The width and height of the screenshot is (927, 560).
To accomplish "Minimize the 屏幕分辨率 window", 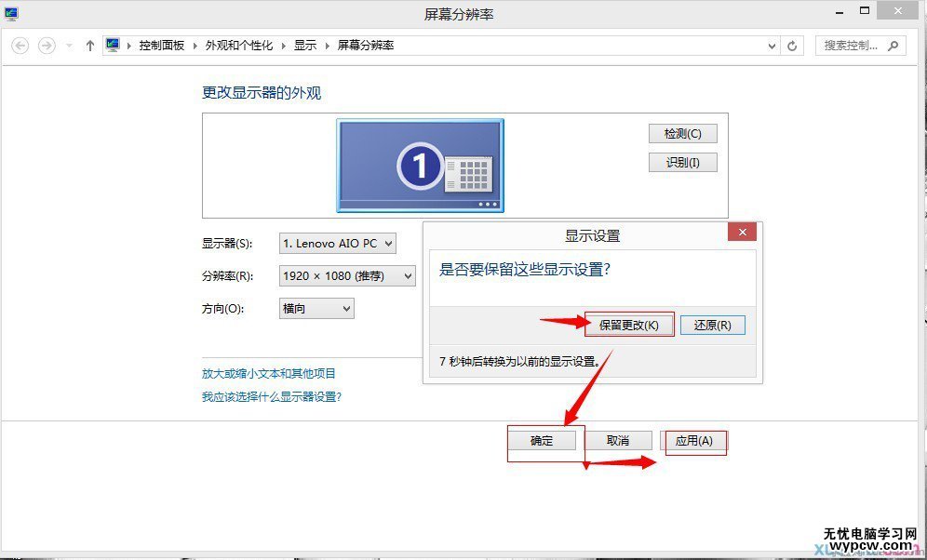I will (840, 11).
